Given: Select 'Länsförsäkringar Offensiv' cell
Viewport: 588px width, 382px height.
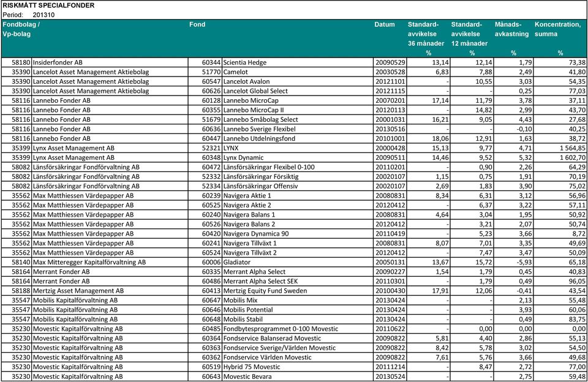Looking at the screenshot, I should click(x=298, y=186).
